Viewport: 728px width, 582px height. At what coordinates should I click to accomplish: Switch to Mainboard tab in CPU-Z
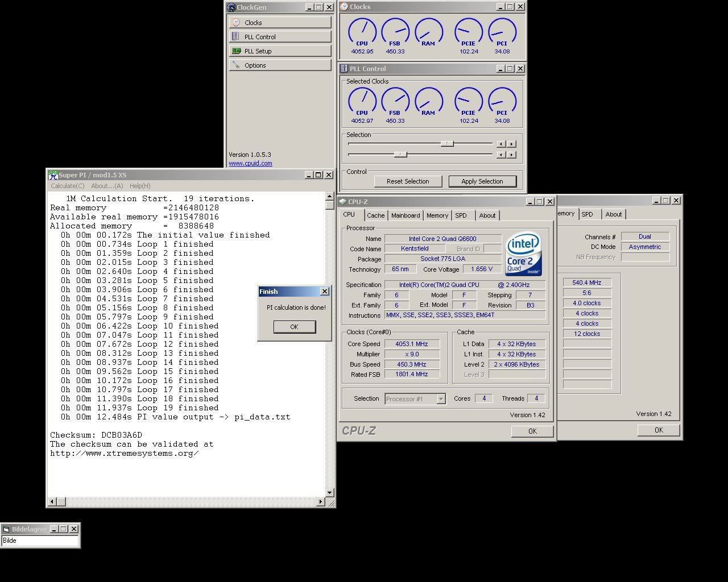coord(406,215)
